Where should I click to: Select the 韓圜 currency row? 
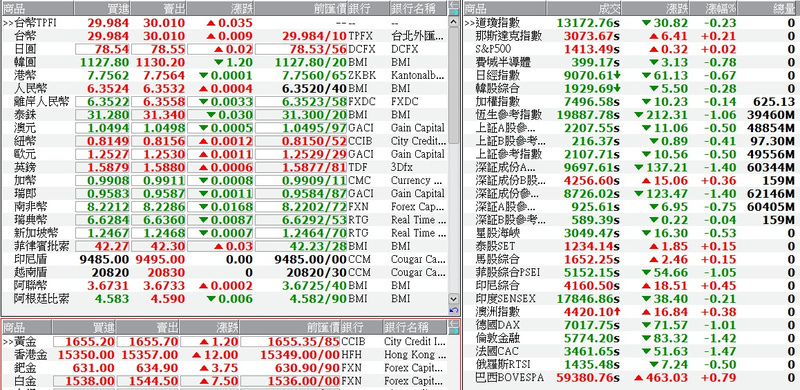[224, 62]
